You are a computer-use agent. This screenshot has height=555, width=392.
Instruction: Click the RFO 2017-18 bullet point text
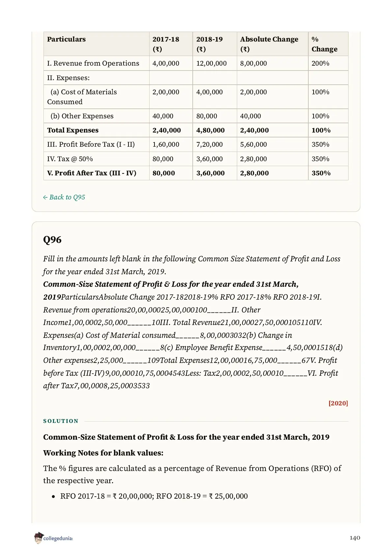(154, 496)
